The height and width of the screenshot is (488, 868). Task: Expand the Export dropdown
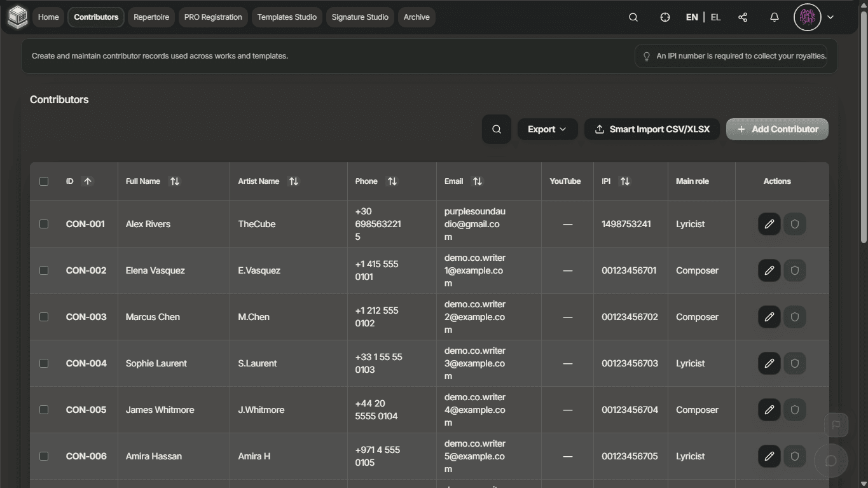[548, 129]
